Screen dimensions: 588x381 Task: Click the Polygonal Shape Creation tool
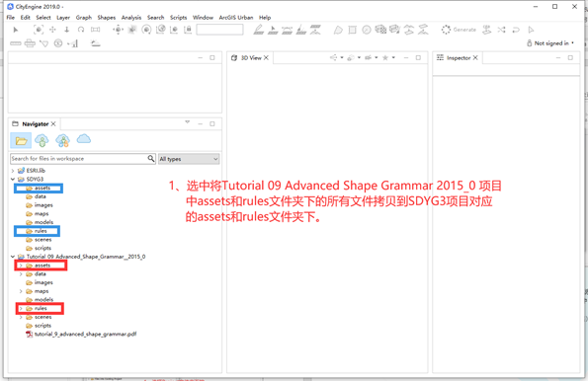(338, 30)
